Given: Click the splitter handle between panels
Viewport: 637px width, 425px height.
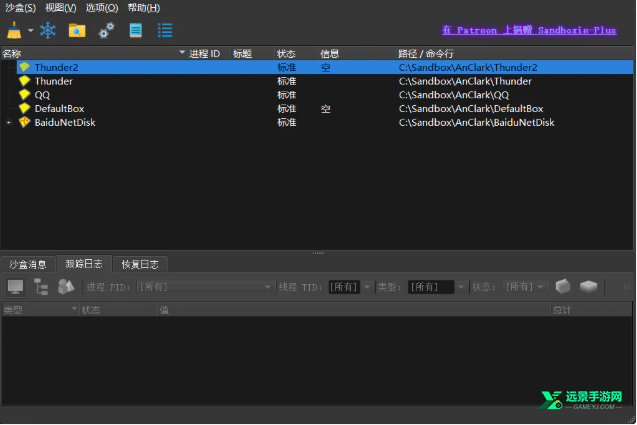Looking at the screenshot, I should tap(318, 253).
